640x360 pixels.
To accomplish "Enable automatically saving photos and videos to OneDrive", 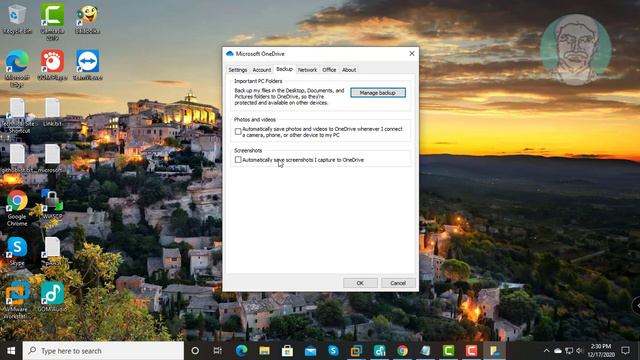I will point(238,131).
